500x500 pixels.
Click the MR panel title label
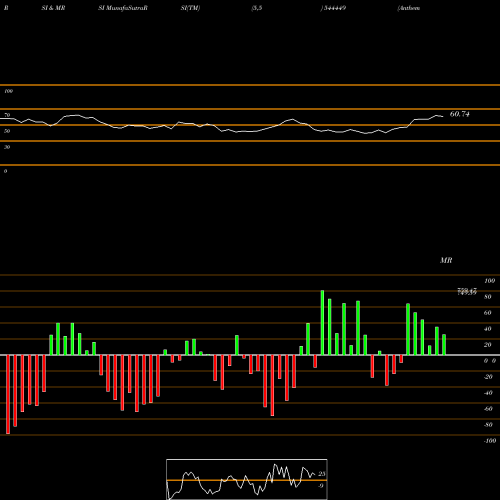[x=446, y=260]
